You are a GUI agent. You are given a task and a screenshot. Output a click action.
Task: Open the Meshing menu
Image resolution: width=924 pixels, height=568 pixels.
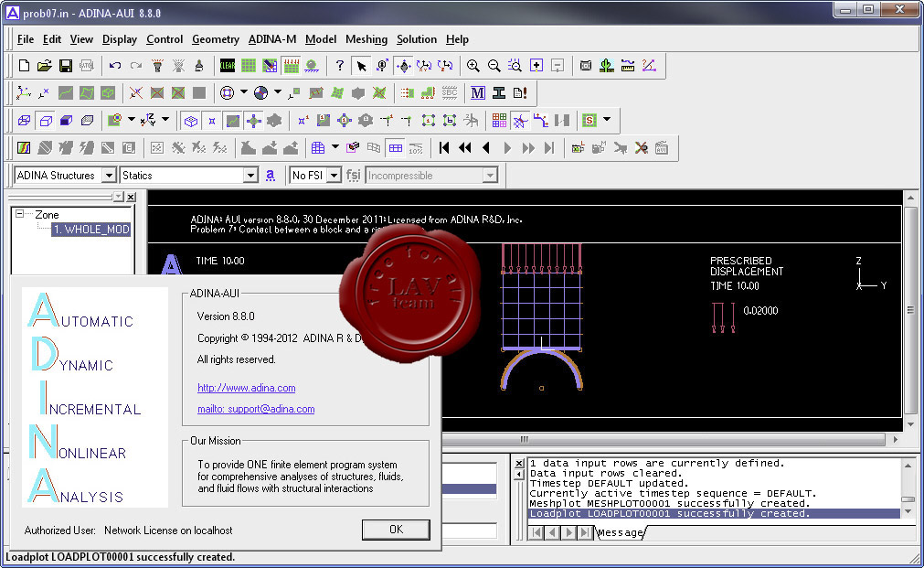[x=366, y=39]
